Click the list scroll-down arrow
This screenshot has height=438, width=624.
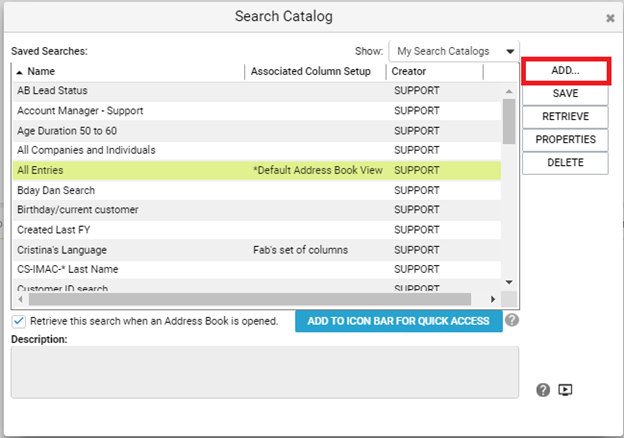pyautogui.click(x=509, y=282)
